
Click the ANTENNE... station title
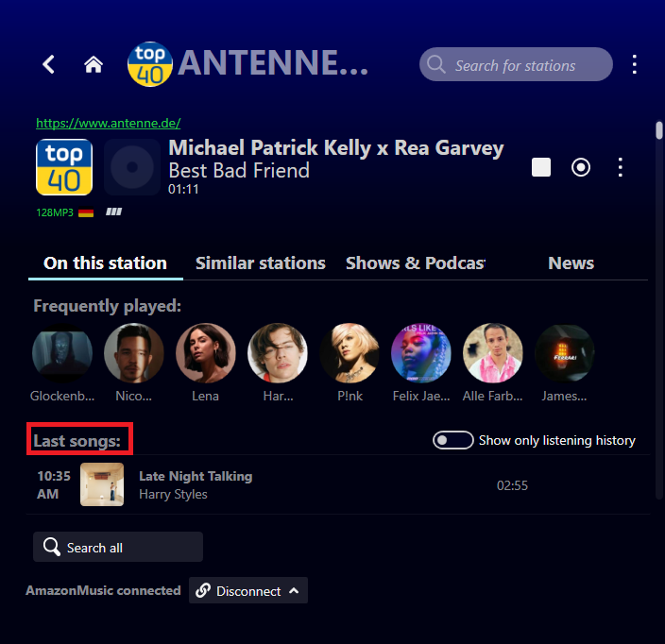[273, 63]
